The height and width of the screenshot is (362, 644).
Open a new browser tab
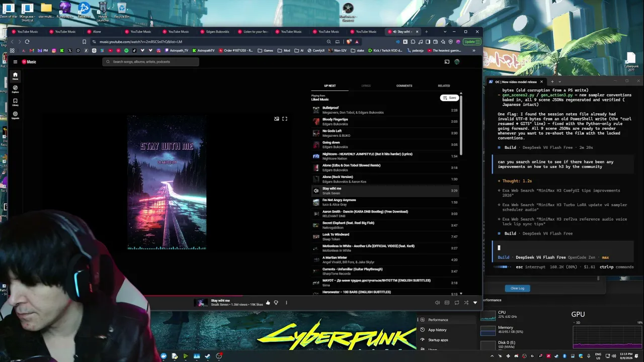(426, 32)
